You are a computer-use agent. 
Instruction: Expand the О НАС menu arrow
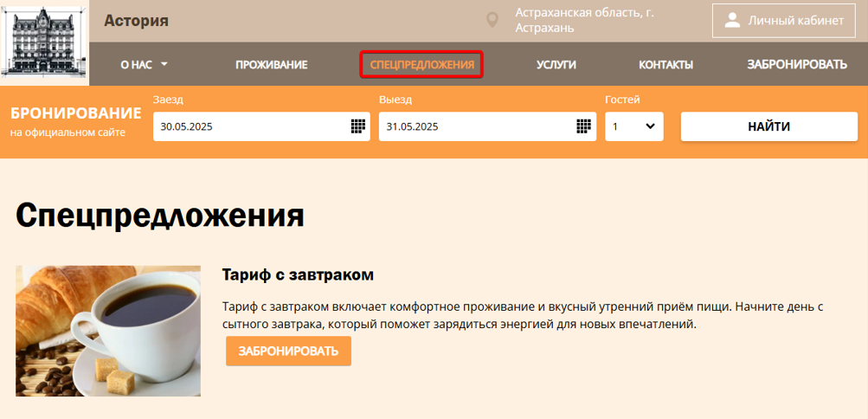point(164,64)
